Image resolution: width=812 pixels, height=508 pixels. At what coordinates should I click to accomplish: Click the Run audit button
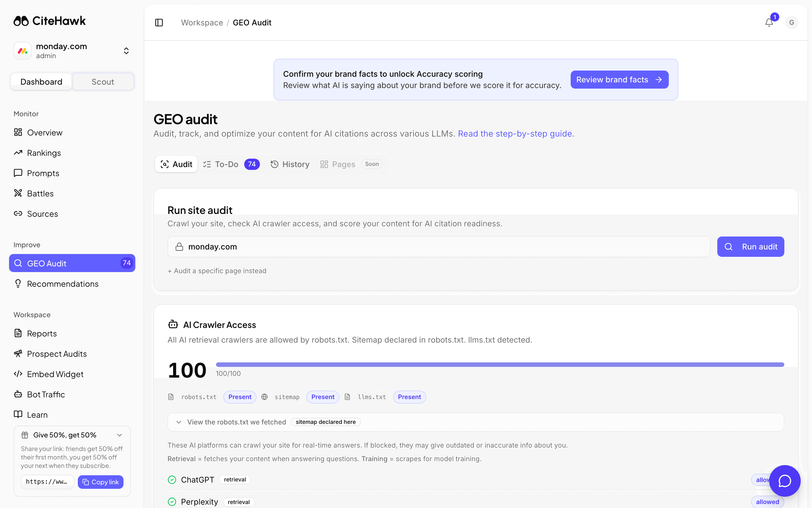pos(751,247)
